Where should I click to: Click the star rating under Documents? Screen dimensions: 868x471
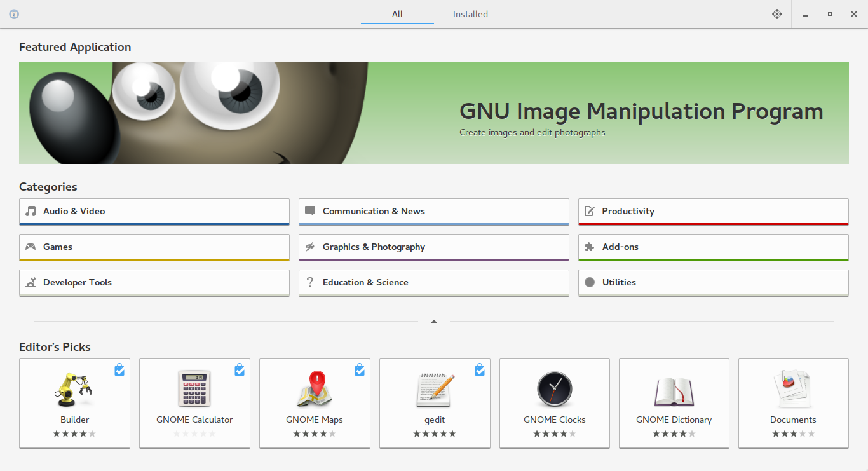click(x=794, y=433)
